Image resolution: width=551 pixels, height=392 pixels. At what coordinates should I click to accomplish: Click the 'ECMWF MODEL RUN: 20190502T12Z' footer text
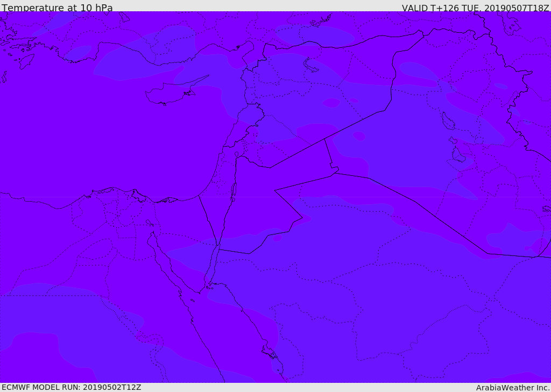coord(72,387)
